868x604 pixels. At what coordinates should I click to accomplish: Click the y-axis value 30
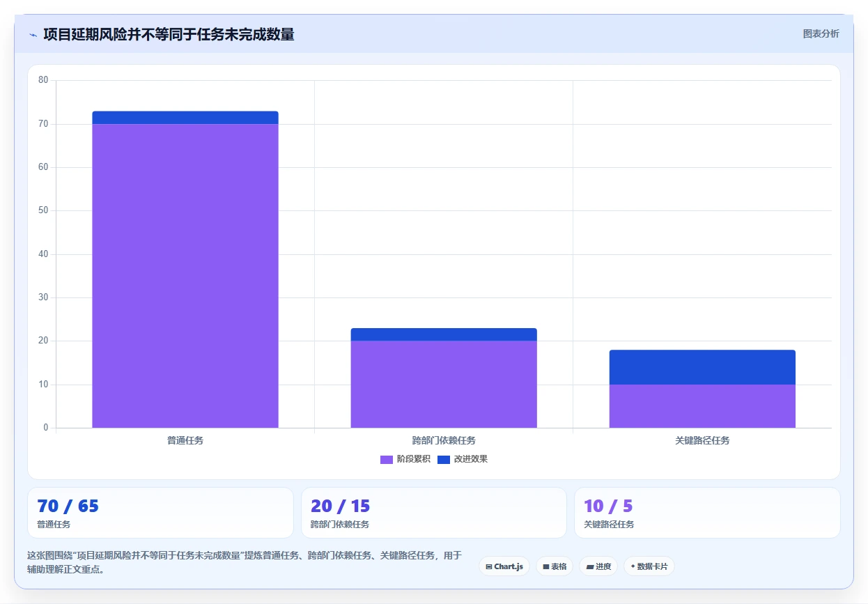[43, 297]
